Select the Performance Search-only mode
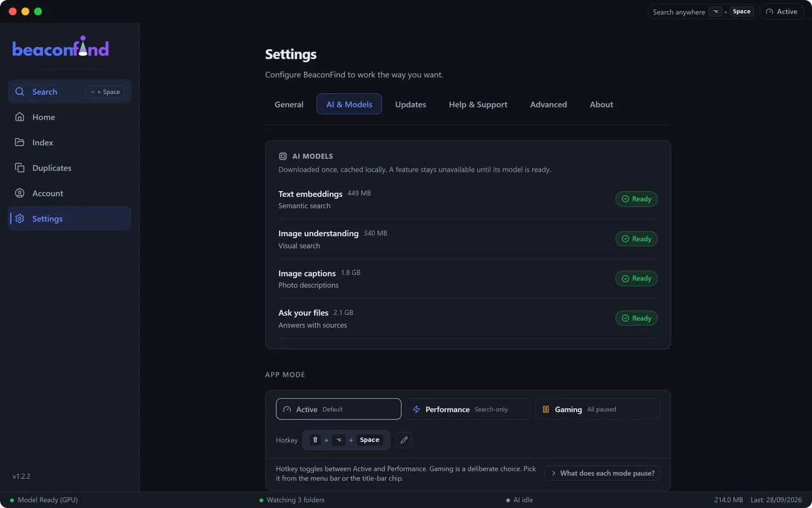 (x=468, y=409)
